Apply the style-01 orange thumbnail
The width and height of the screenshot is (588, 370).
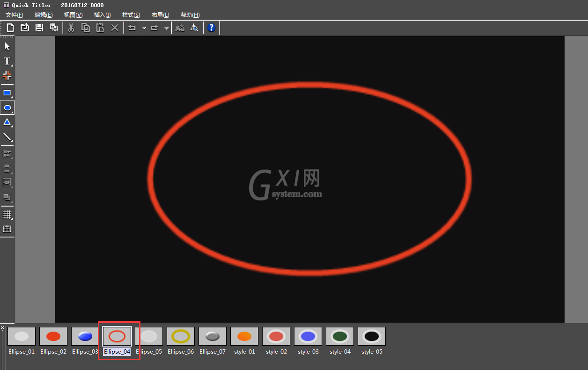pyautogui.click(x=244, y=336)
